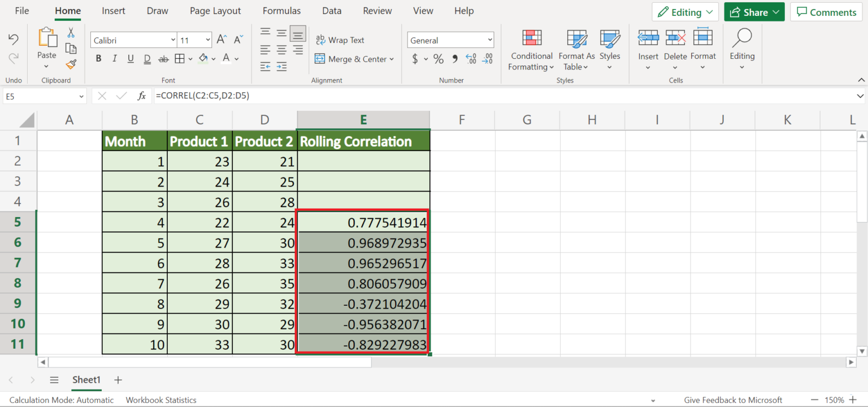The height and width of the screenshot is (407, 868).
Task: Expand the General number format dropdown
Action: (x=489, y=40)
